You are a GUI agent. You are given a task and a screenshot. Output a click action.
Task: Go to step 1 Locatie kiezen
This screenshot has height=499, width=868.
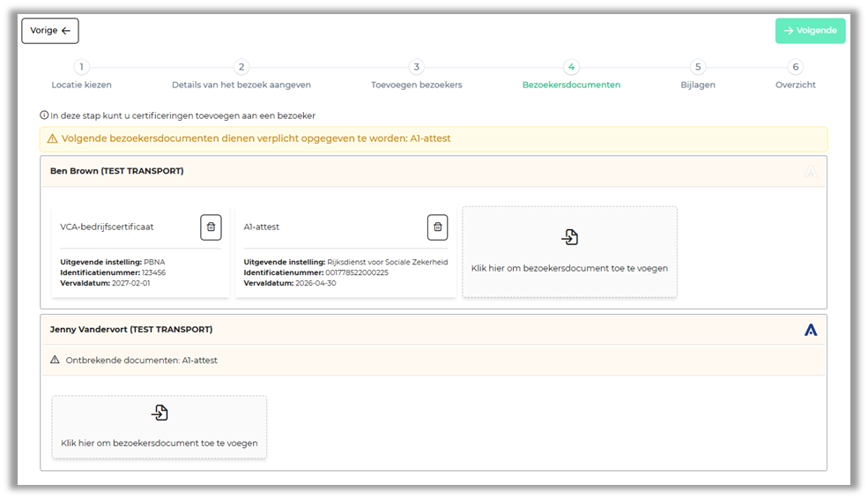click(x=81, y=68)
